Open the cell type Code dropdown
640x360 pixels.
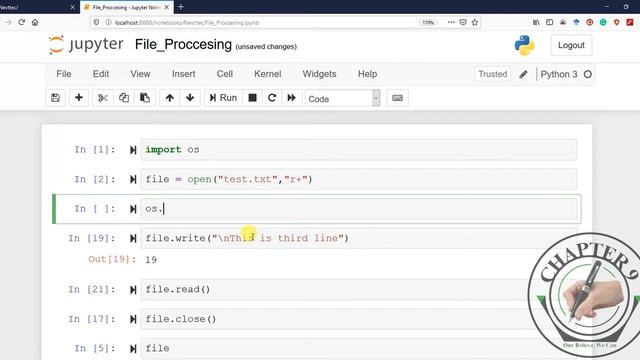tap(343, 98)
